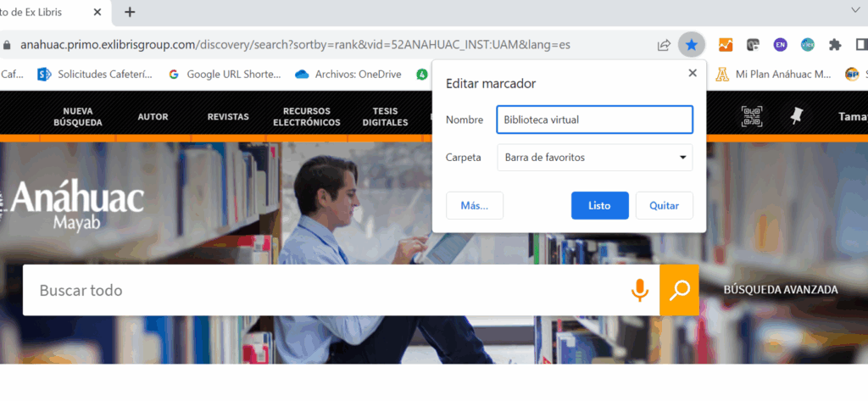Open the Revistas menu item
This screenshot has height=401, width=868.
point(228,117)
